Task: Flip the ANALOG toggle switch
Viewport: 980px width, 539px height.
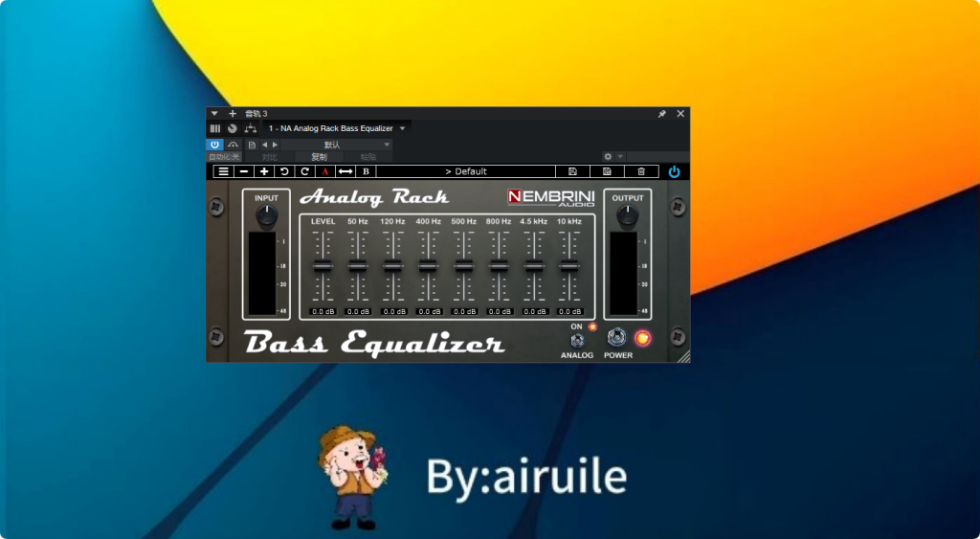Action: point(577,340)
